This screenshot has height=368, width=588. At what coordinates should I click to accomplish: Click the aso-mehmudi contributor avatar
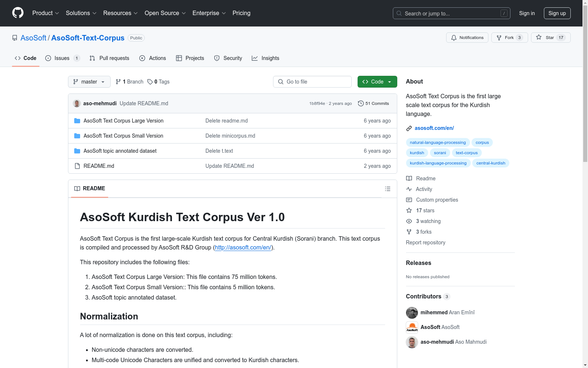point(412,342)
